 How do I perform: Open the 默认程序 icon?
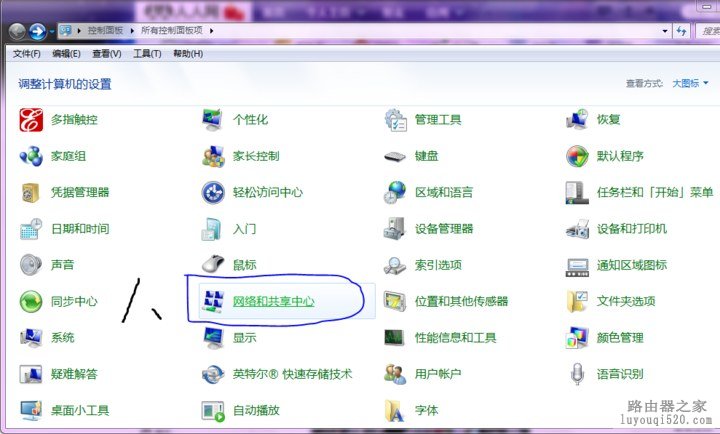(x=578, y=156)
